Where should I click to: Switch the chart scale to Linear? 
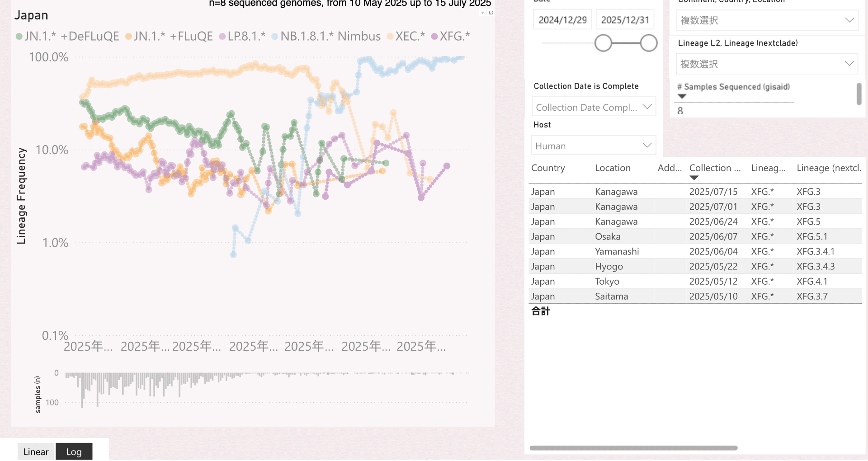[36, 452]
